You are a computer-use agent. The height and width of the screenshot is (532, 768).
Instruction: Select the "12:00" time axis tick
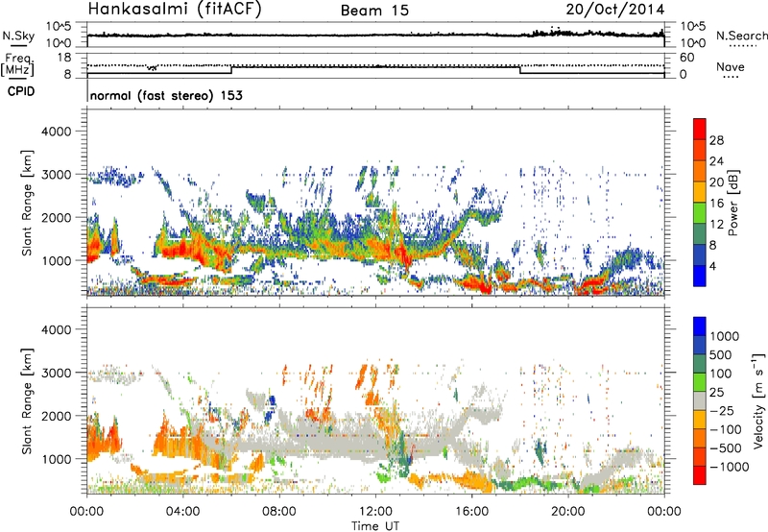click(375, 512)
